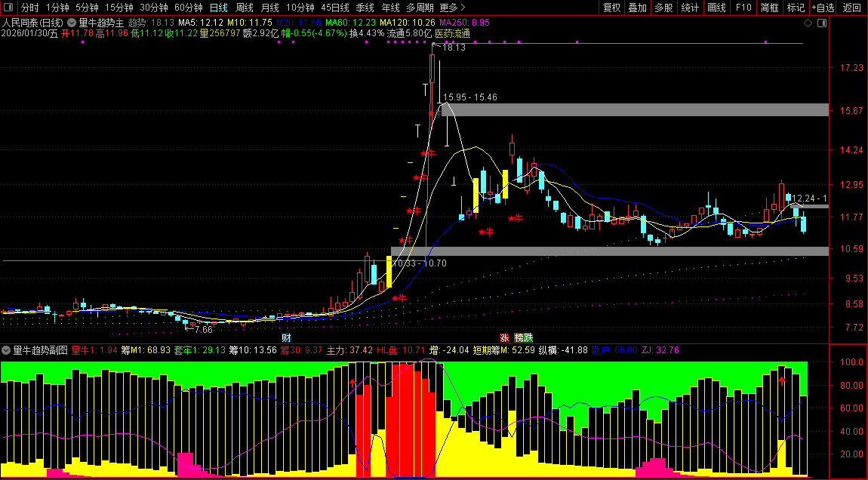Click the diamond icon above the chart
The height and width of the screenshot is (480, 868).
point(808,23)
